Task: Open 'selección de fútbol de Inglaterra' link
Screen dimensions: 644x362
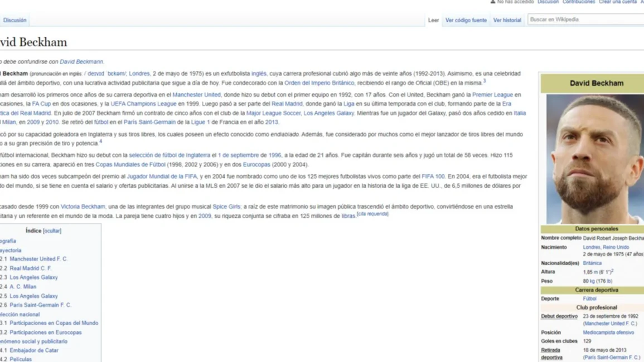Action: click(169, 155)
